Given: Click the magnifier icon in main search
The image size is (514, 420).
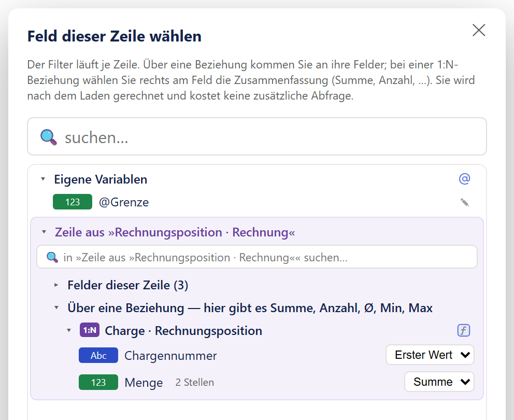Looking at the screenshot, I should (49, 137).
